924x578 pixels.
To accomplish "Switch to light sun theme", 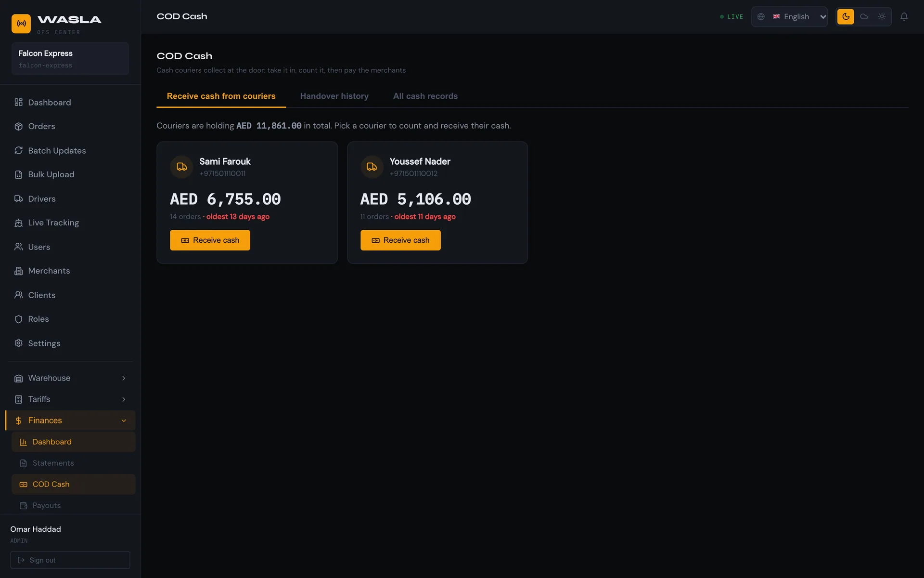I will pos(882,16).
